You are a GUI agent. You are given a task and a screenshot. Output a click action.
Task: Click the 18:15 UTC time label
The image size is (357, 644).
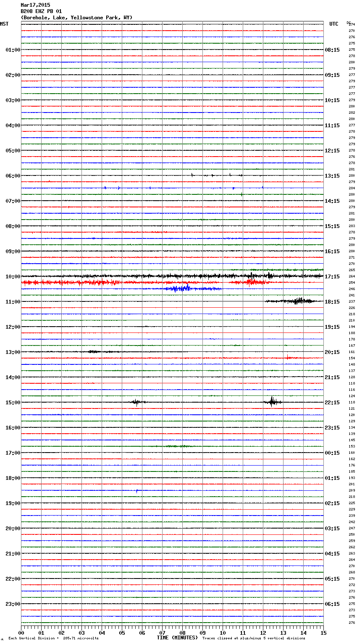coord(332,302)
